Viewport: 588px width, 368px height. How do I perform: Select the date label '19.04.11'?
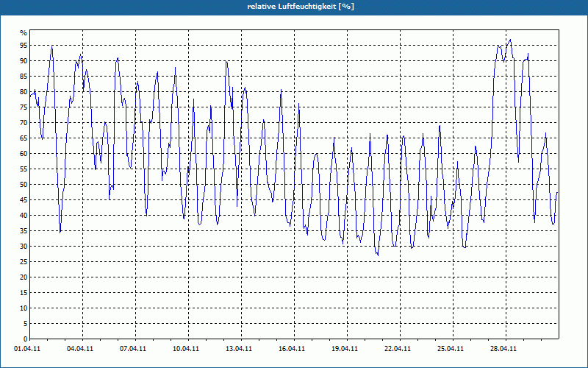pyautogui.click(x=344, y=348)
